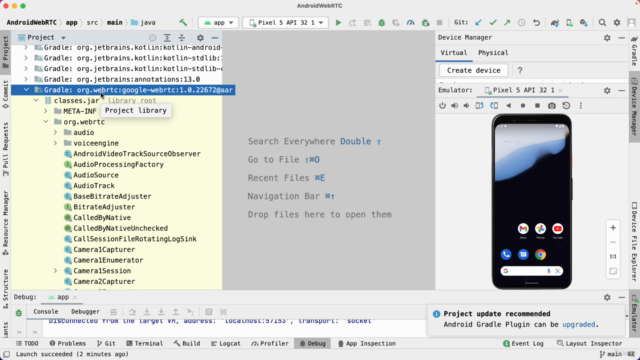640x360 pixels.
Task: Update project with Git blue arrow
Action: (478, 22)
